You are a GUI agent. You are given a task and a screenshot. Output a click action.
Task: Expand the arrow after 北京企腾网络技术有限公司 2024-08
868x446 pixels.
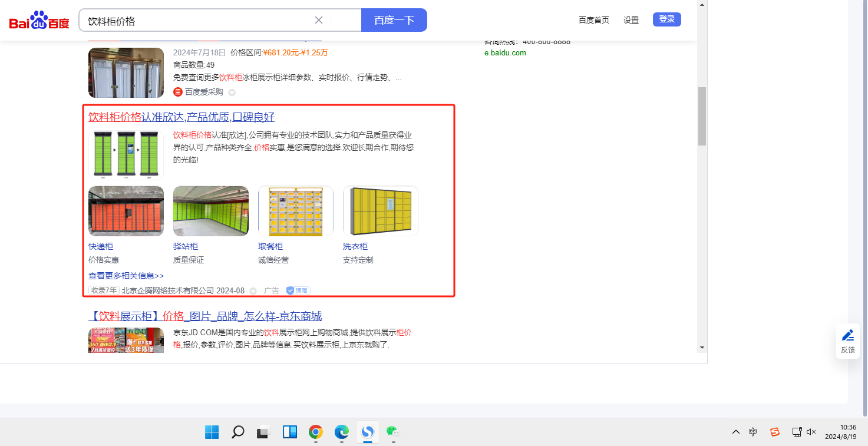(253, 290)
